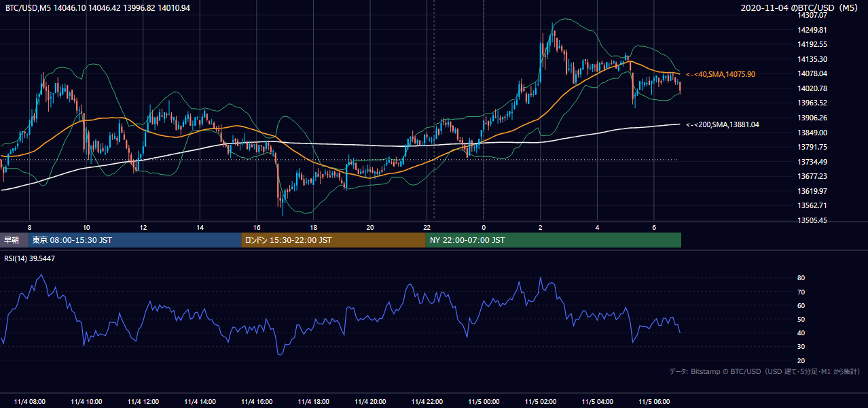
Task: Click hour tick 2 under price chart
Action: click(541, 227)
